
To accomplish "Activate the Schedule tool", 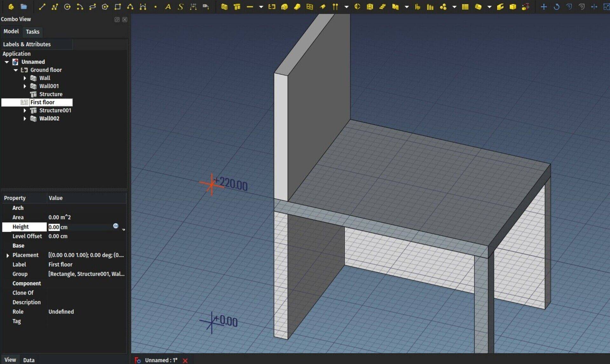I will [465, 7].
